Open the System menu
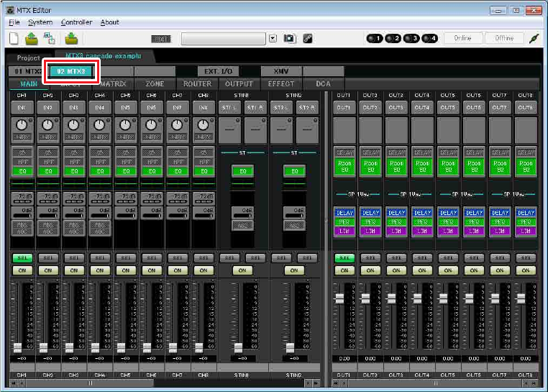Viewport: 548px width, 392px height. (x=40, y=22)
